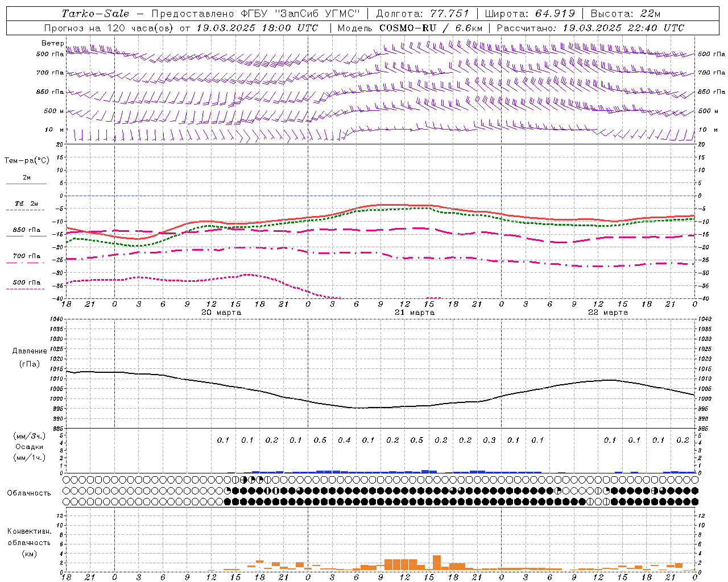Select the 'Высота: 22м' elevation text
This screenshot has height=582, width=728.
tap(626, 14)
